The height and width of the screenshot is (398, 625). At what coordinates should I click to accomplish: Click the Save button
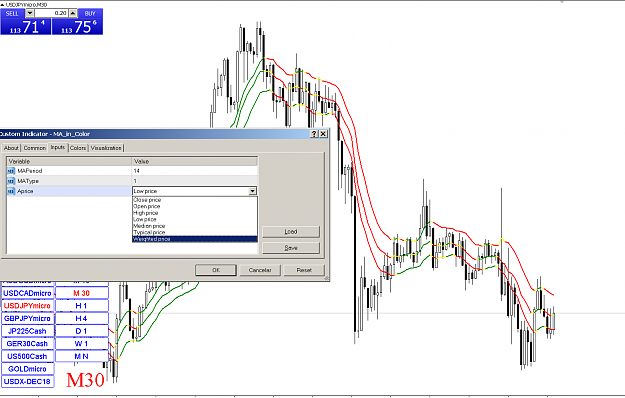[291, 248]
